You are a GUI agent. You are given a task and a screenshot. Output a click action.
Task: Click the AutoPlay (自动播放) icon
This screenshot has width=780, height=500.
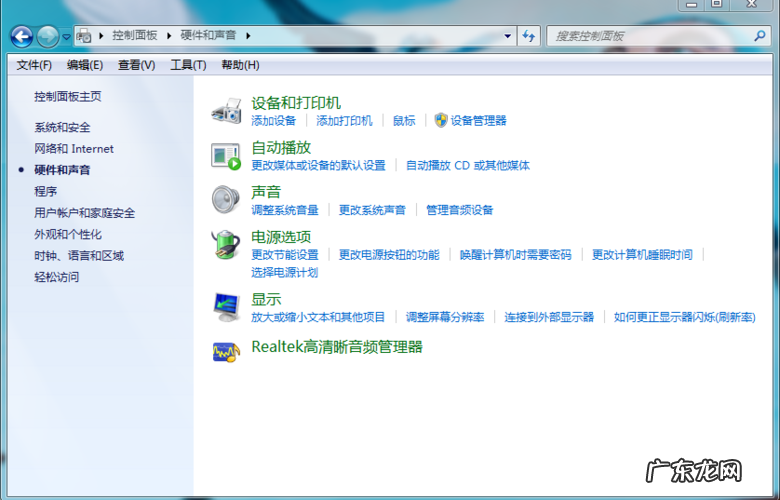point(227,156)
